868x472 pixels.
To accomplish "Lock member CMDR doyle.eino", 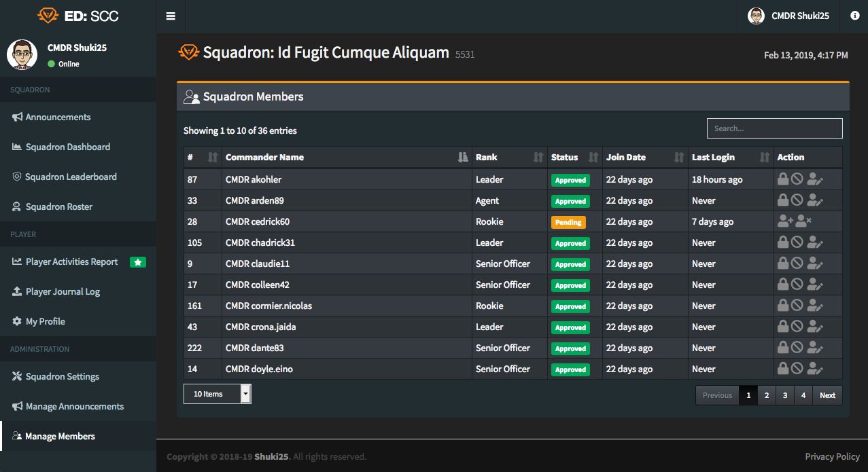I will (x=783, y=369).
